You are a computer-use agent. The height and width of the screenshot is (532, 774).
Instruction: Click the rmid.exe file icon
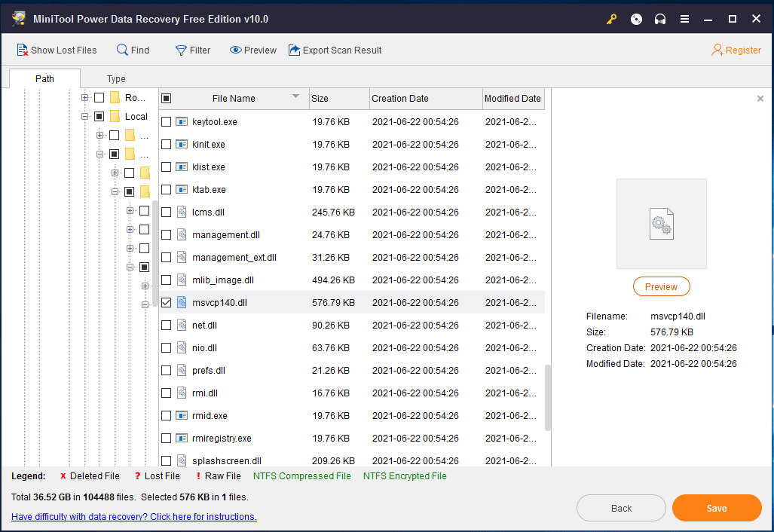(x=182, y=415)
